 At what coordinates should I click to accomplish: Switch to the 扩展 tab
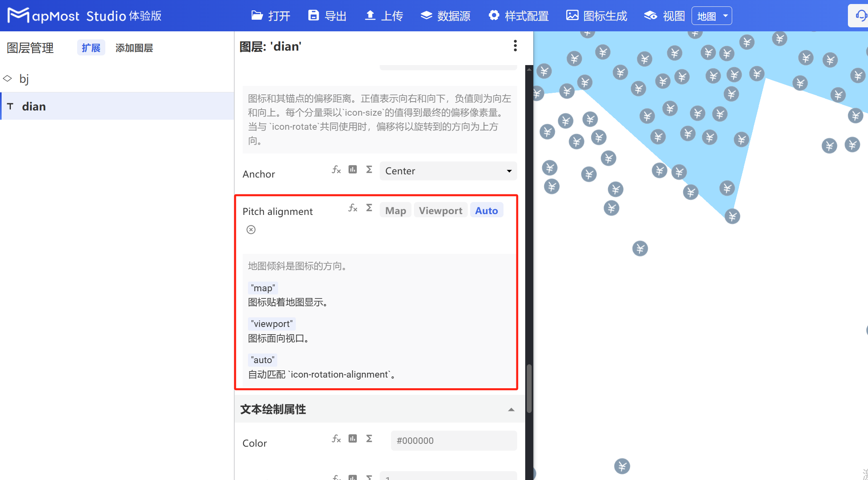click(91, 47)
